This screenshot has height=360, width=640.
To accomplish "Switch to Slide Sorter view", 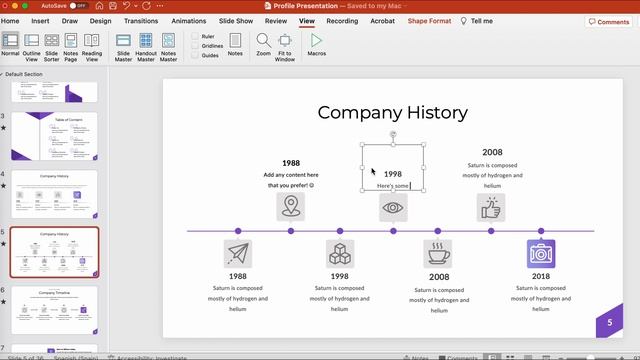I will click(51, 47).
